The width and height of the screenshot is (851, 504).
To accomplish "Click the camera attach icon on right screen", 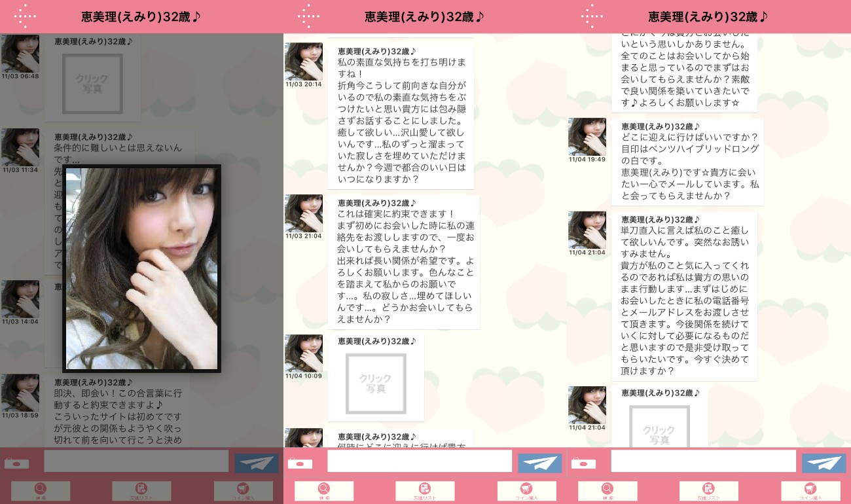I will tap(583, 463).
